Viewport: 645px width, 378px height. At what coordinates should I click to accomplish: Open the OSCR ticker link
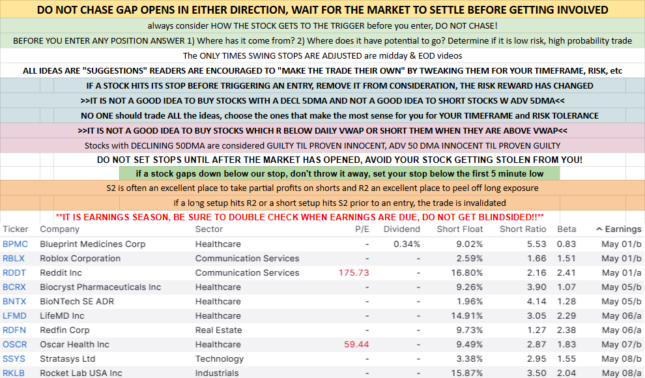[15, 345]
